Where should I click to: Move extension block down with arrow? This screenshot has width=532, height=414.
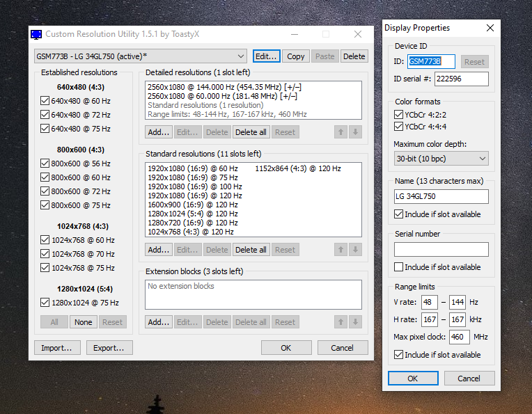(x=355, y=322)
